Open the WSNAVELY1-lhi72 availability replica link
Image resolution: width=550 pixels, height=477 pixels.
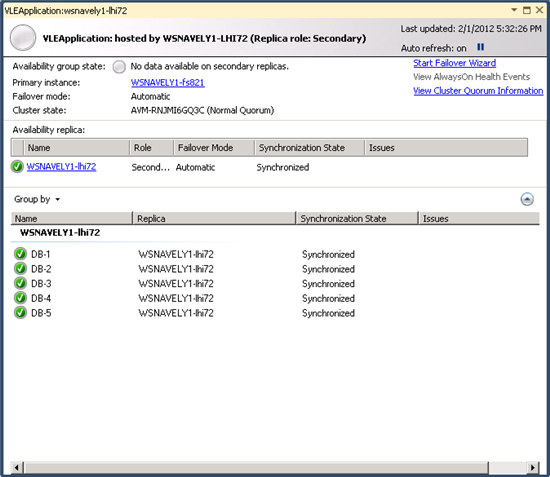point(61,167)
